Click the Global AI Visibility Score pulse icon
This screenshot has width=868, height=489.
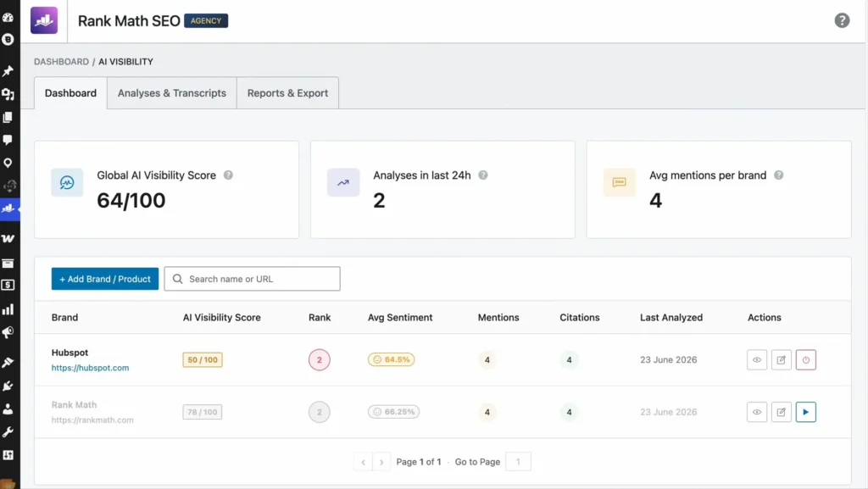67,182
